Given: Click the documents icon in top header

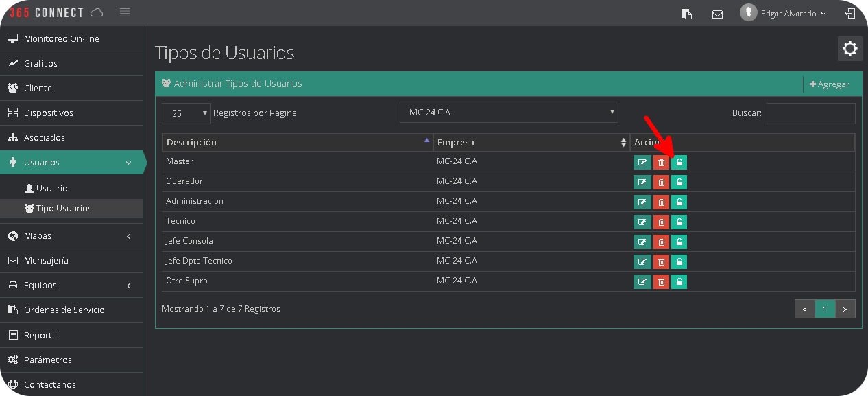Looking at the screenshot, I should [686, 14].
